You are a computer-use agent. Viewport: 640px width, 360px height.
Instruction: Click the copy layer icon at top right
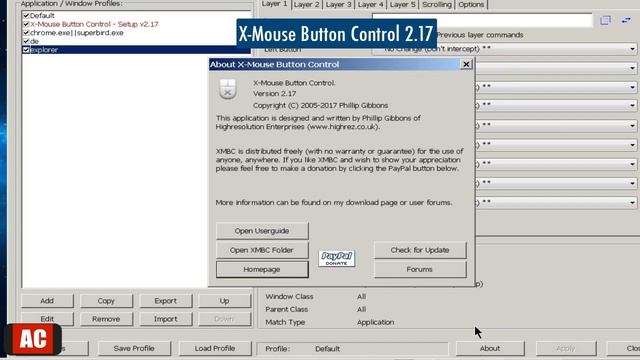(605, 20)
